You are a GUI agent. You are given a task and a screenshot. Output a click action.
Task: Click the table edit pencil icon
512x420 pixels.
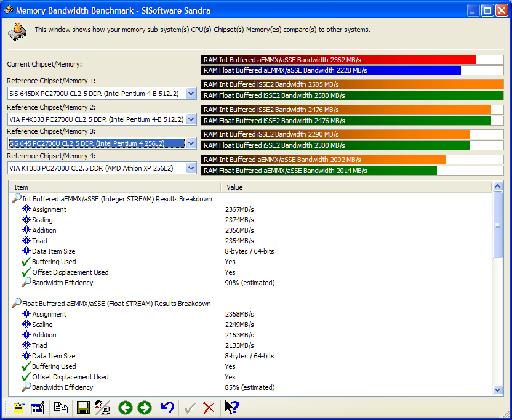coord(38,408)
